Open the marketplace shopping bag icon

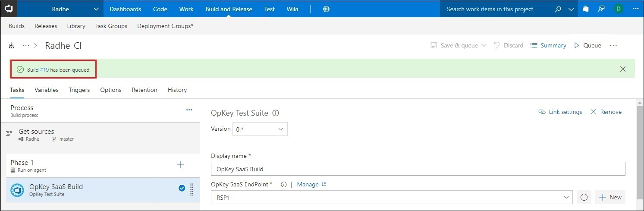585,9
